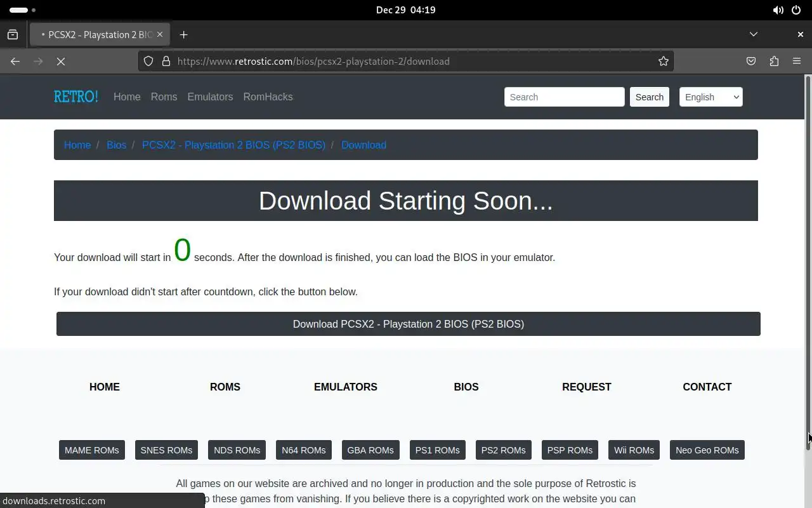Close the PCSX2 tab
The width and height of the screenshot is (812, 508).
coord(160,34)
